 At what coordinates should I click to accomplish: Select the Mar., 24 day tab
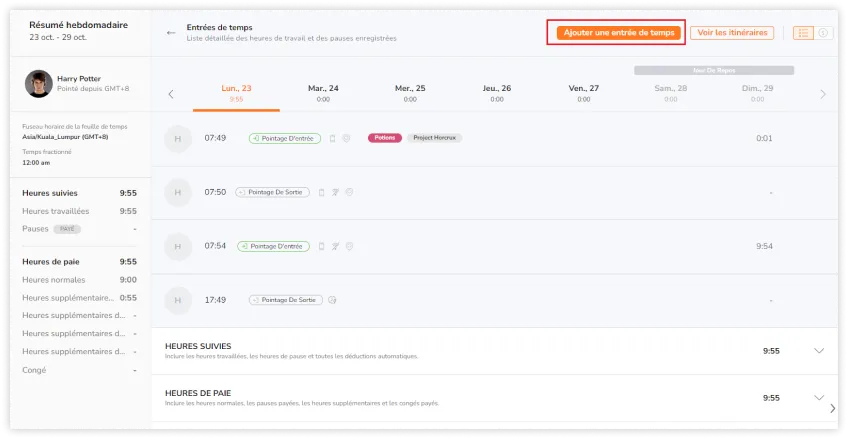[x=323, y=93]
